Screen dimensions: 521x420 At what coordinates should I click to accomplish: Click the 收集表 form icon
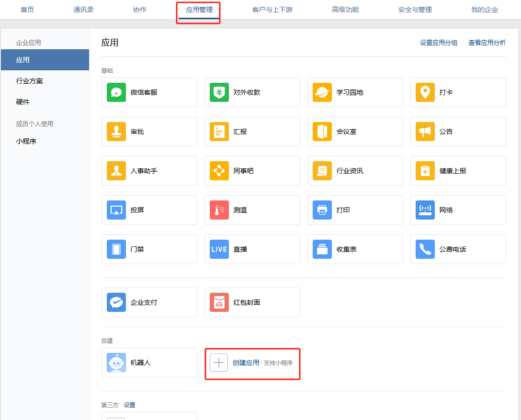point(322,249)
